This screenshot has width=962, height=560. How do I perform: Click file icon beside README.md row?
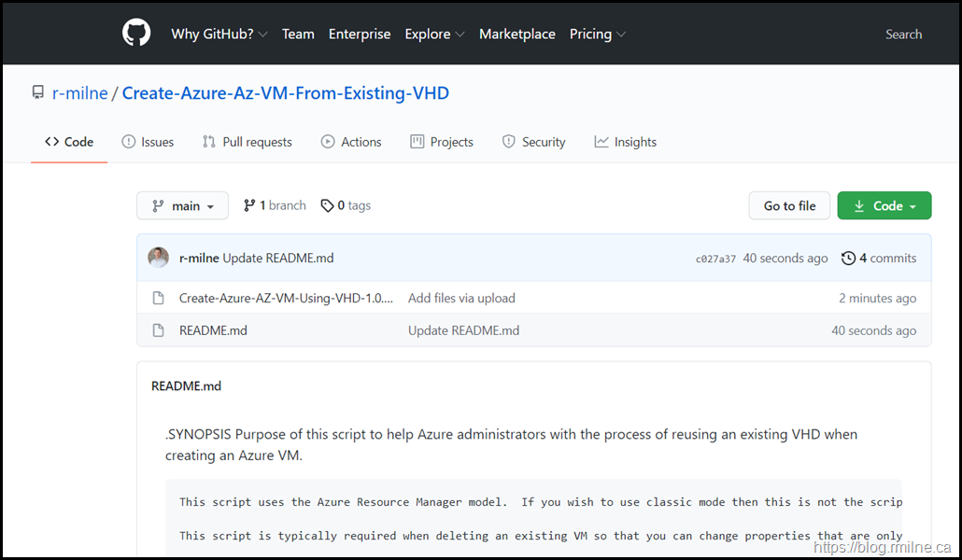click(x=158, y=330)
